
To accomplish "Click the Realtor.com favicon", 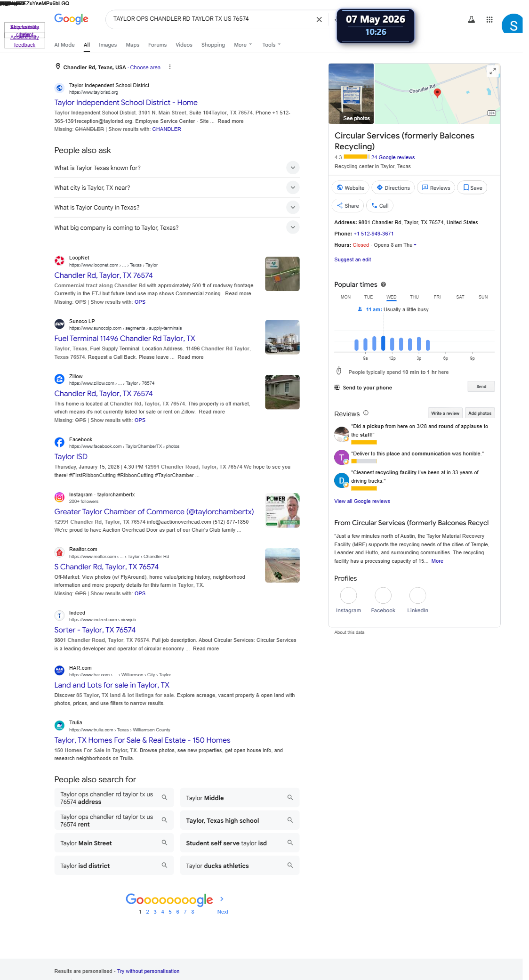I will (59, 552).
